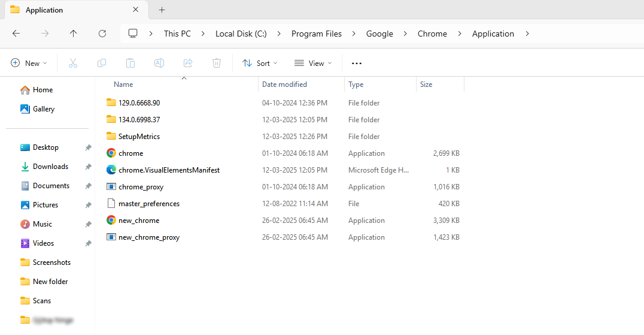Sort by the Name column header
The height and width of the screenshot is (335, 644).
coord(123,84)
